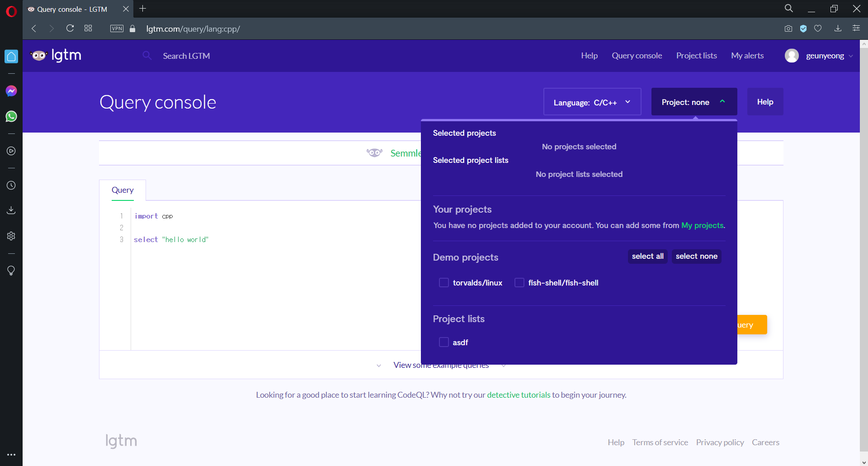868x466 pixels.
Task: Open My alerts in the navigation
Action: pos(747,56)
